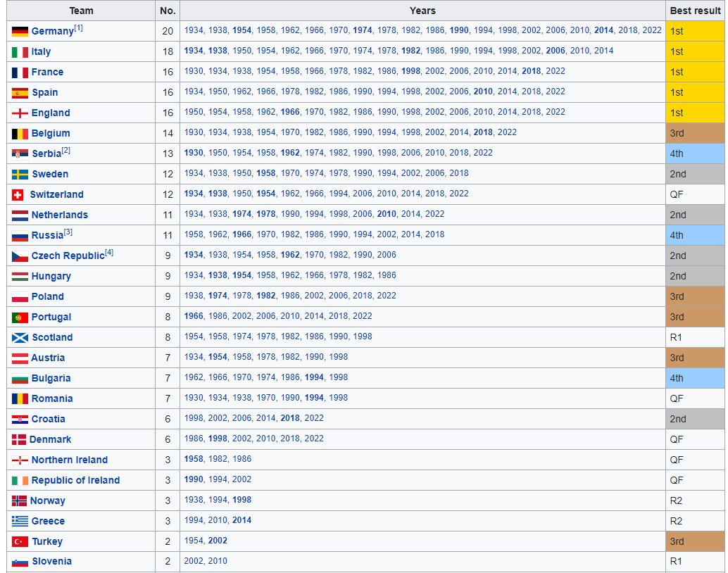The height and width of the screenshot is (573, 728).
Task: Click the Poland flag icon
Action: [x=20, y=297]
